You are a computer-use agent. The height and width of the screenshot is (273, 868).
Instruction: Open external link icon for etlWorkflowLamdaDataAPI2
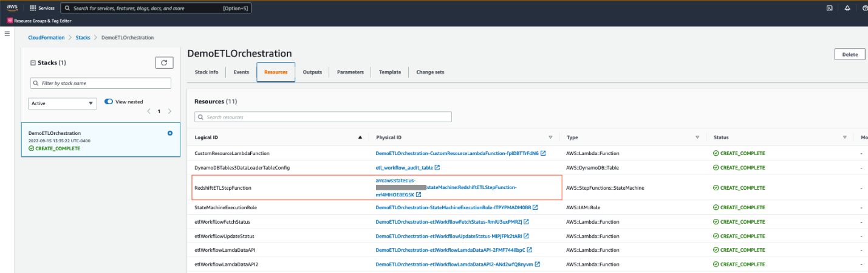(538, 264)
